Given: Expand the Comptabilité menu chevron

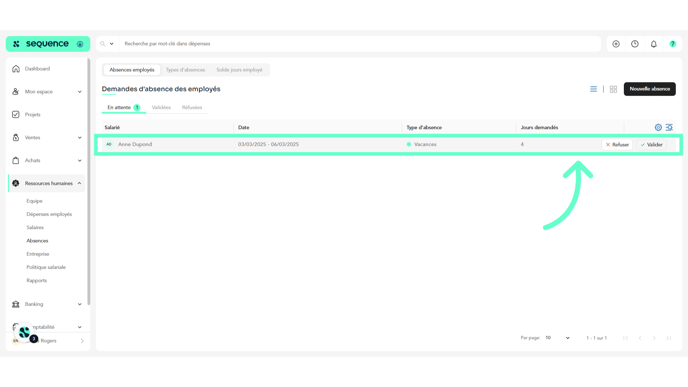Looking at the screenshot, I should tap(79, 327).
